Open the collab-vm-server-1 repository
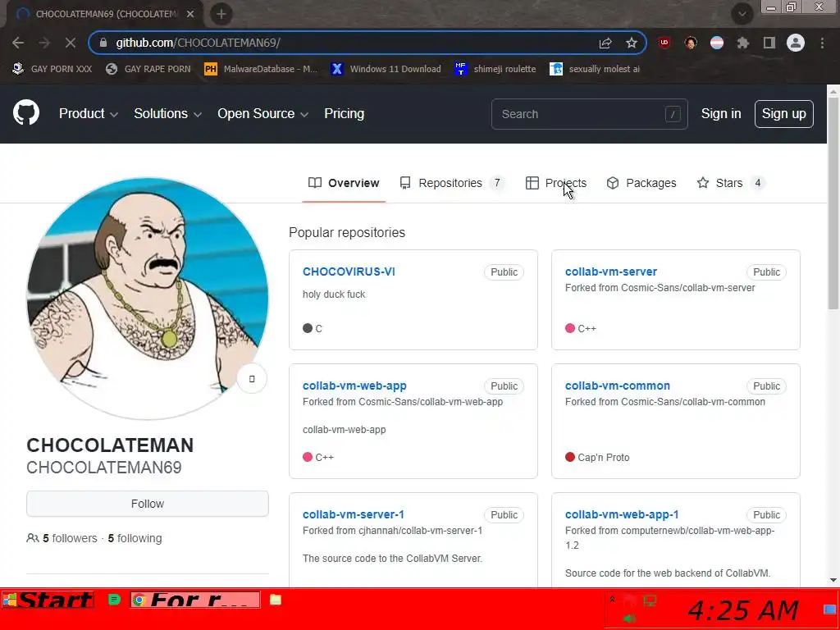Image resolution: width=840 pixels, height=630 pixels. 354,514
